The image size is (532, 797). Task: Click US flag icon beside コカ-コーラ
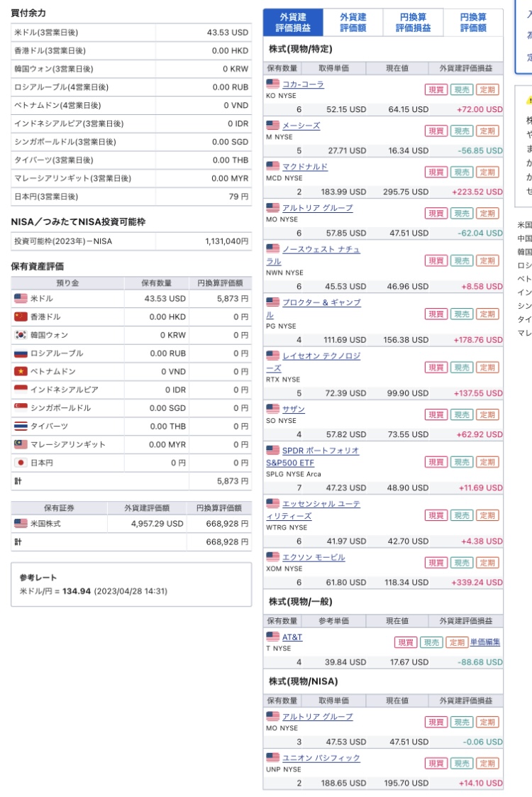click(273, 83)
